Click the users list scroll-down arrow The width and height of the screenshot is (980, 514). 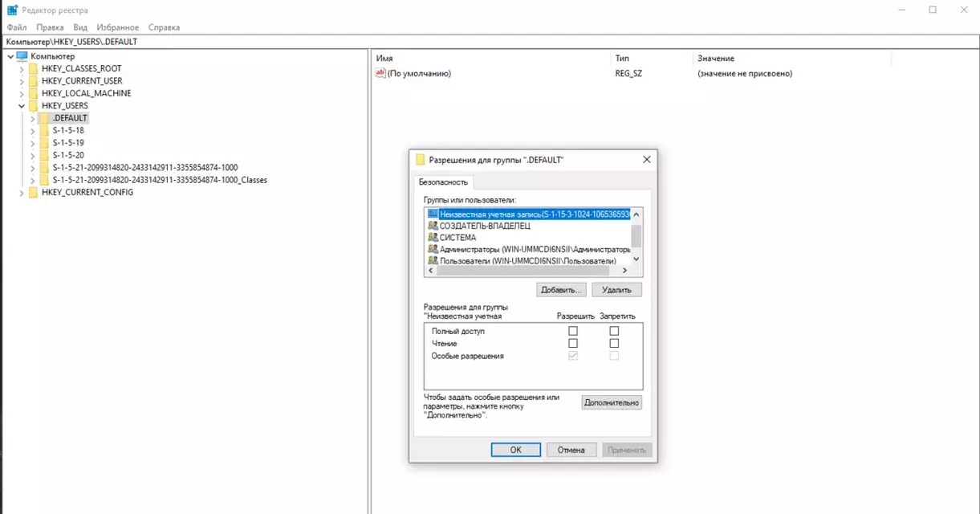click(x=636, y=259)
